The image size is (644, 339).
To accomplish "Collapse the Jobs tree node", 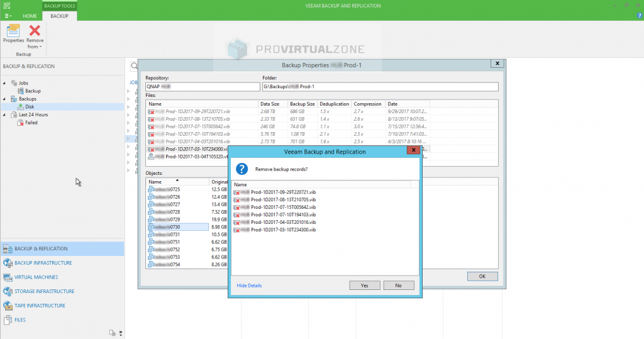I will pos(4,83).
